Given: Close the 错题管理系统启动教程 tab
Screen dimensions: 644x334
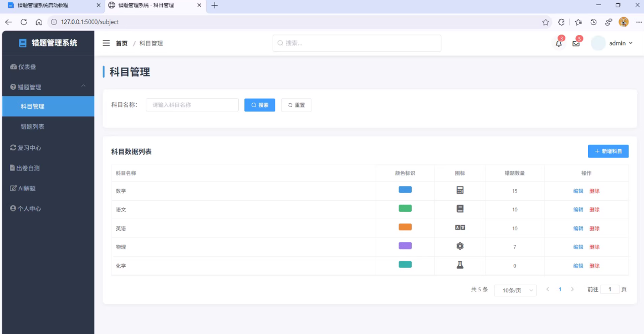Looking at the screenshot, I should (98, 6).
